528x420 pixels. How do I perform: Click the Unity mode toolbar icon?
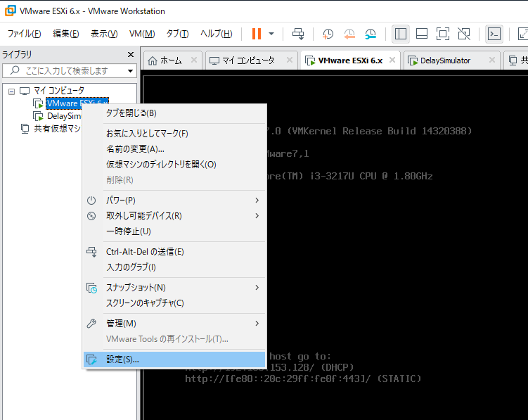tap(464, 34)
